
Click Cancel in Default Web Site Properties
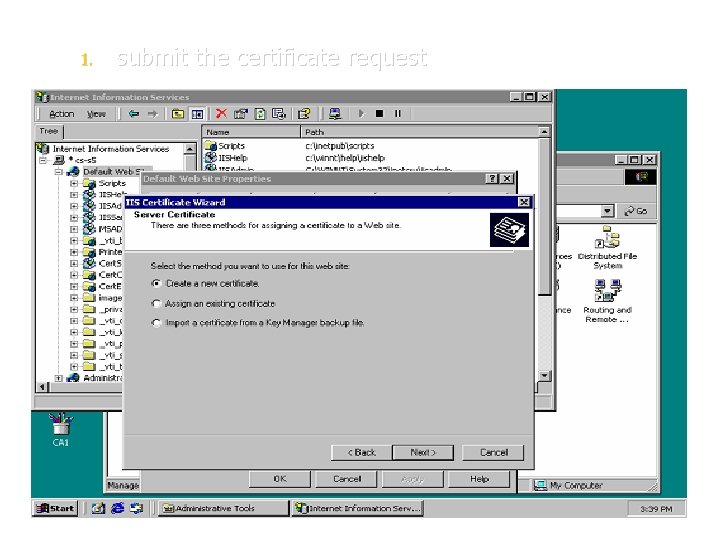pyautogui.click(x=347, y=479)
